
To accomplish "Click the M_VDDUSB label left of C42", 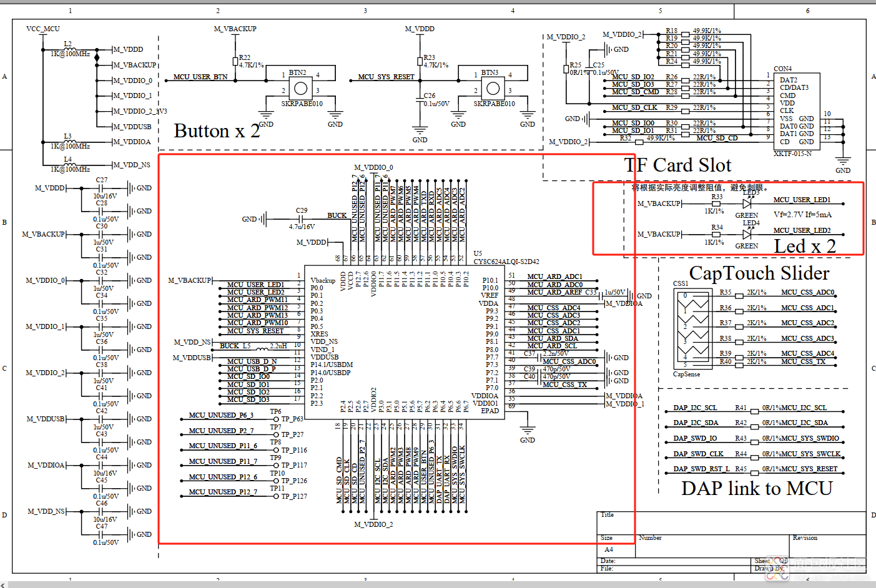I will (x=46, y=419).
